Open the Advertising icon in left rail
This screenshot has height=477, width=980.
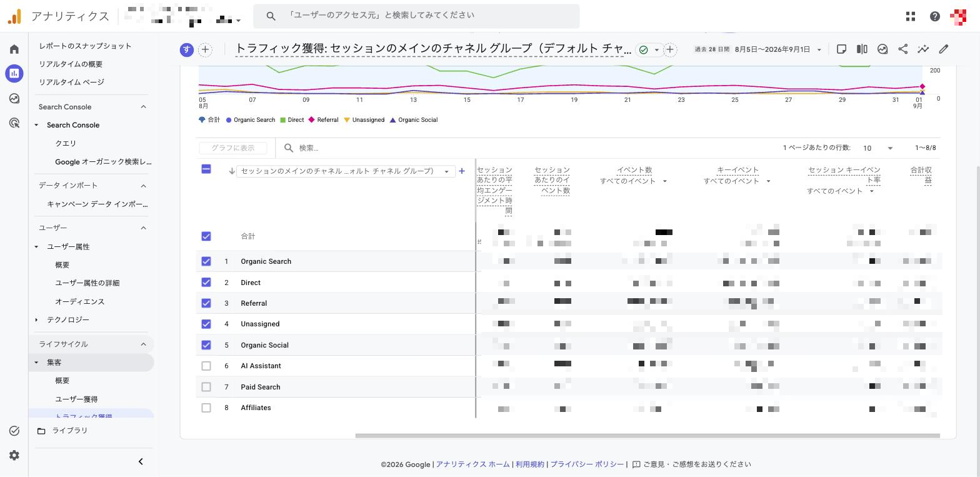[x=14, y=123]
